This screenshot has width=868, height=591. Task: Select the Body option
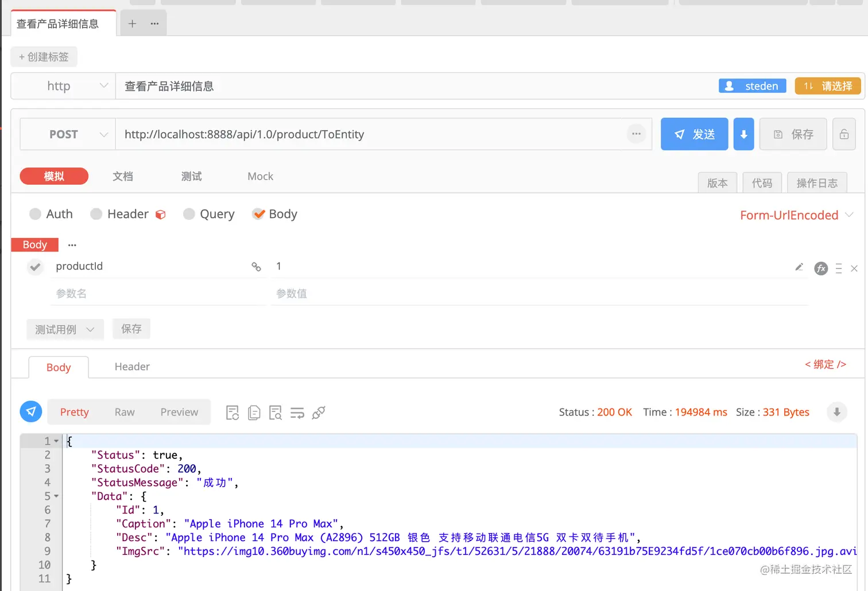pyautogui.click(x=275, y=214)
